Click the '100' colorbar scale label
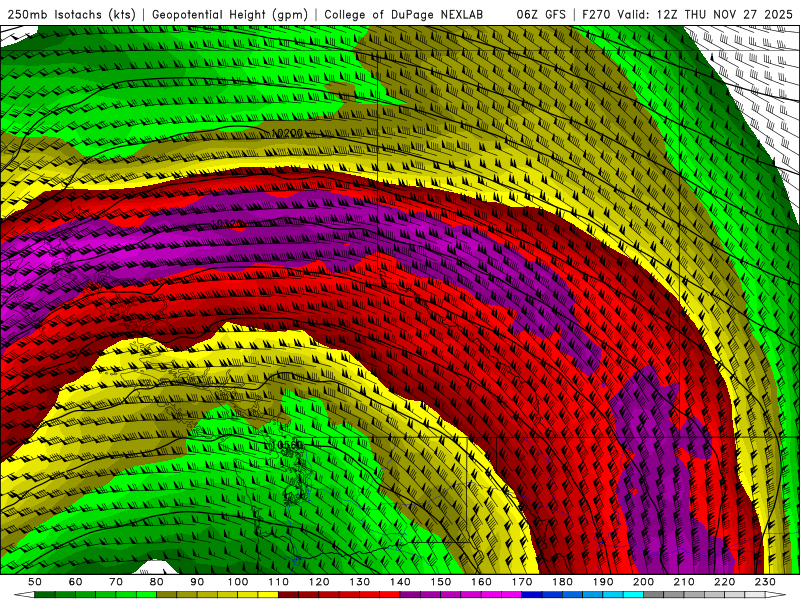The image size is (800, 600). pyautogui.click(x=238, y=582)
